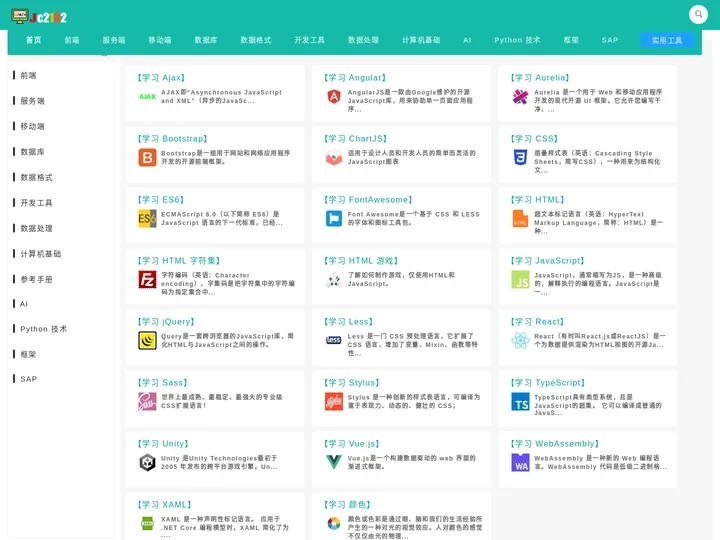This screenshot has width=720, height=540.
Task: Click the XAML green icon
Action: 147,523
